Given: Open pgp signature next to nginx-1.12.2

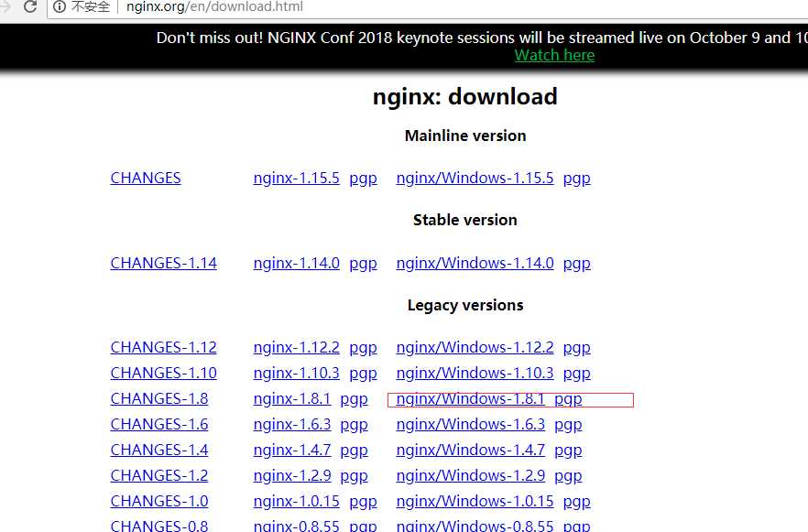Looking at the screenshot, I should tap(364, 348).
